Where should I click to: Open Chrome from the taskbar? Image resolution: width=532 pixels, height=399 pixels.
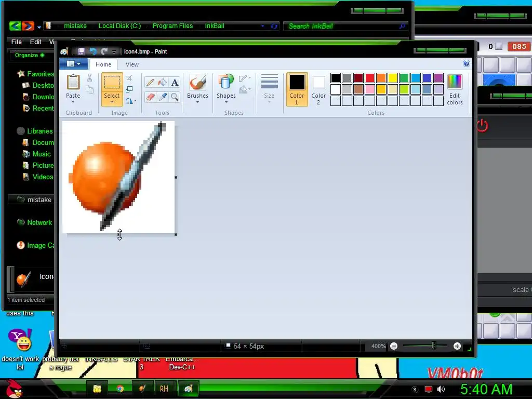(120, 389)
